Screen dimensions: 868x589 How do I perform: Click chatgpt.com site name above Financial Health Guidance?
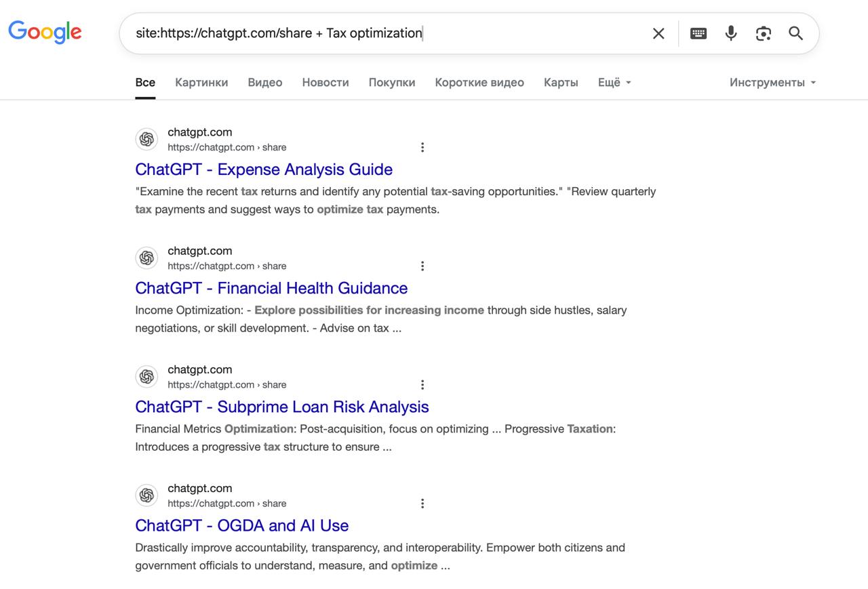click(200, 251)
